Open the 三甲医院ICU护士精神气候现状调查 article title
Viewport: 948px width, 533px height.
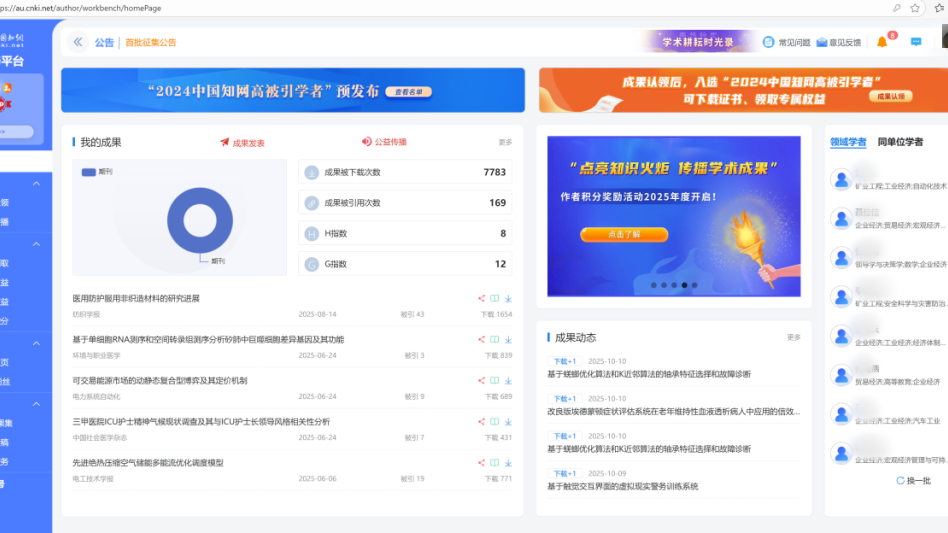click(x=201, y=421)
